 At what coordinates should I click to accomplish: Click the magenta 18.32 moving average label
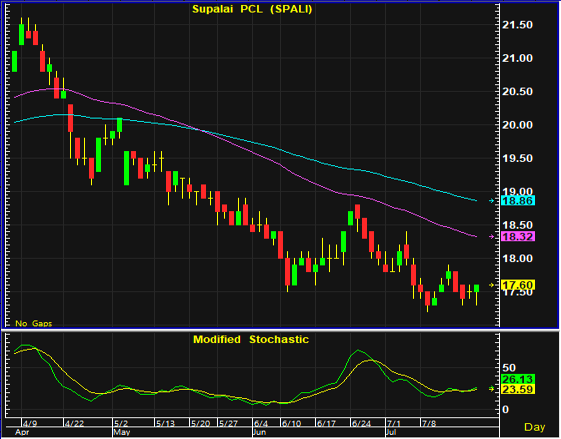pyautogui.click(x=518, y=236)
